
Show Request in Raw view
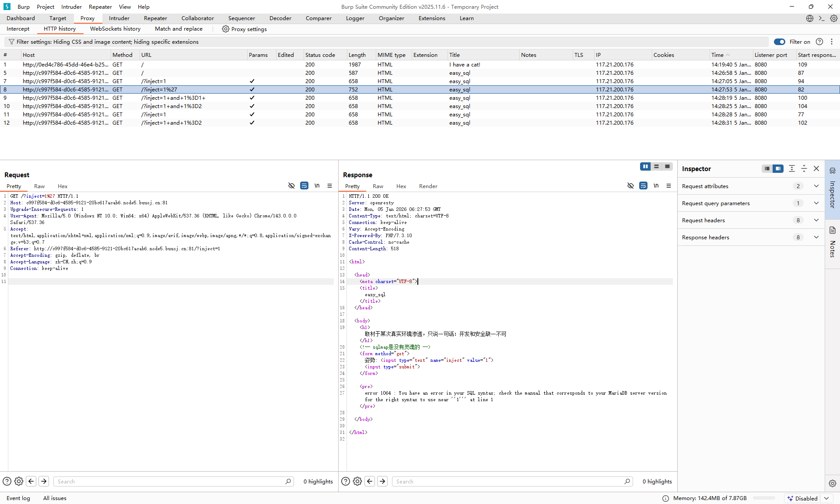39,186
